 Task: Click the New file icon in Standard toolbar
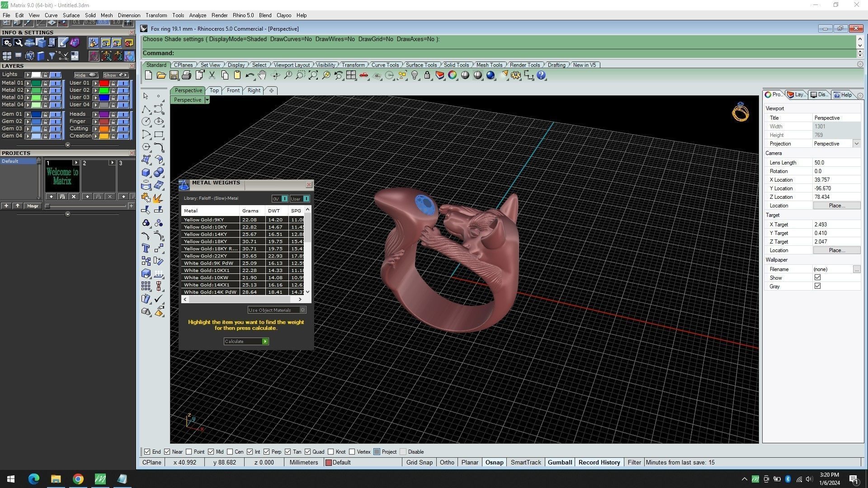(148, 75)
